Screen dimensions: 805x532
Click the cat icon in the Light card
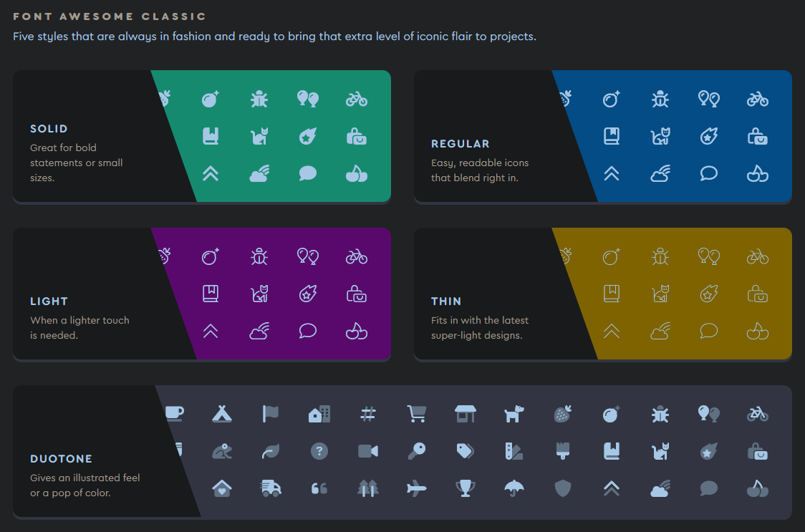click(259, 294)
